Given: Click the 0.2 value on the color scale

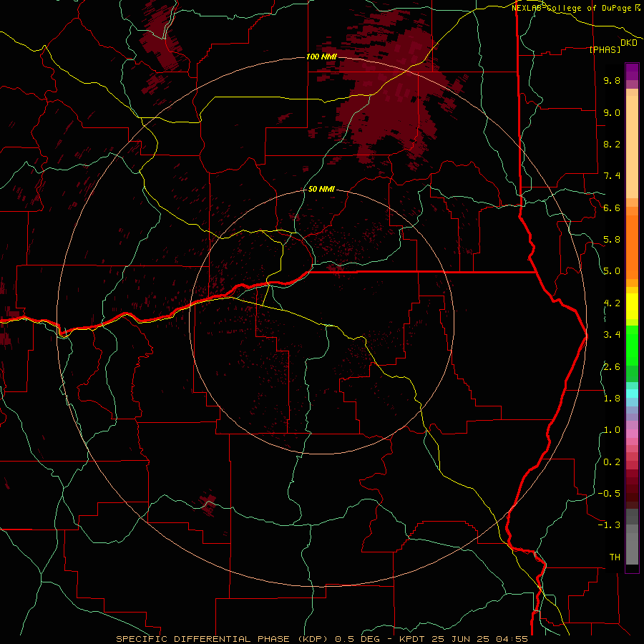Looking at the screenshot, I should (x=612, y=462).
